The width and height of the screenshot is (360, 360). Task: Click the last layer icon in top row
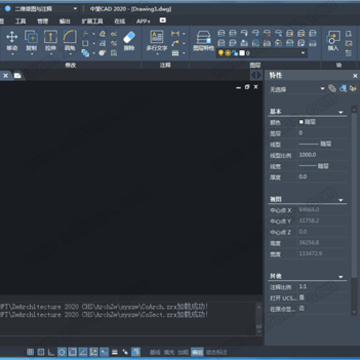(313, 33)
